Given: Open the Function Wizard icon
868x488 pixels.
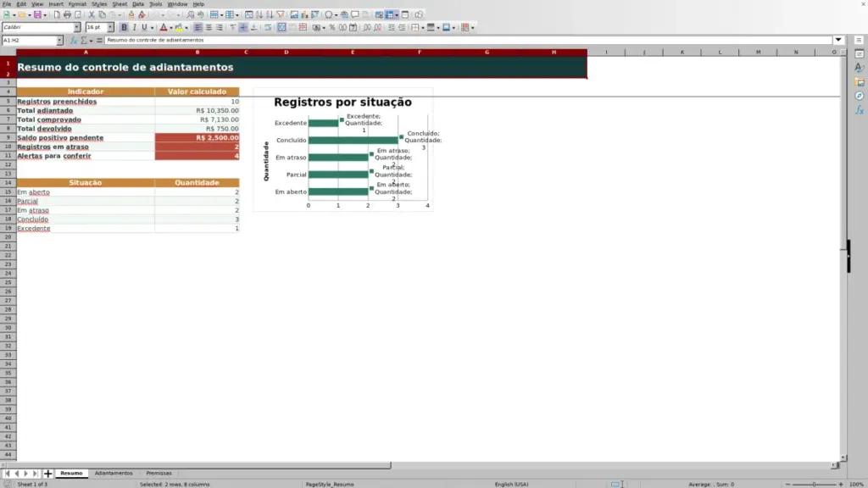Looking at the screenshot, I should [73, 41].
